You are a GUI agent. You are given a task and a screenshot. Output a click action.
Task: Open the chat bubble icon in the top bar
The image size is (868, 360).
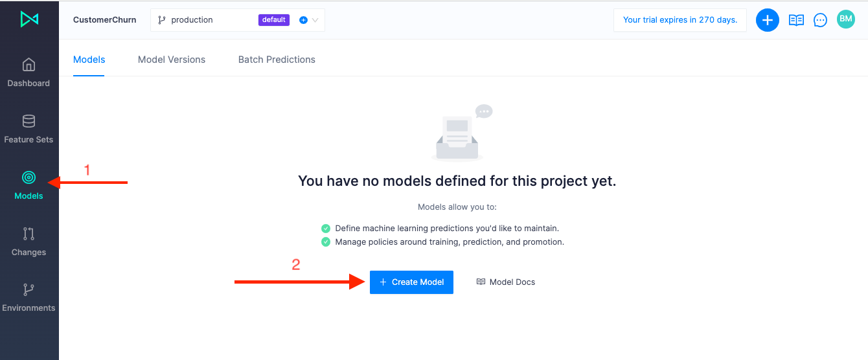(820, 20)
